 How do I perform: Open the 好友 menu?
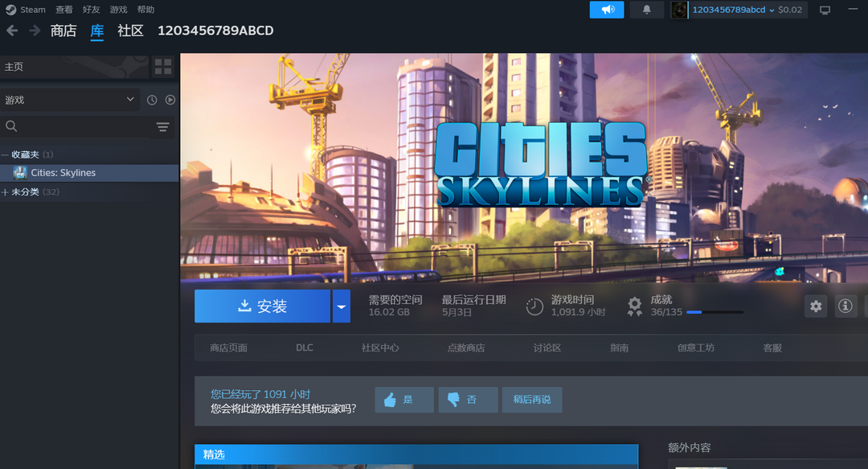point(92,10)
